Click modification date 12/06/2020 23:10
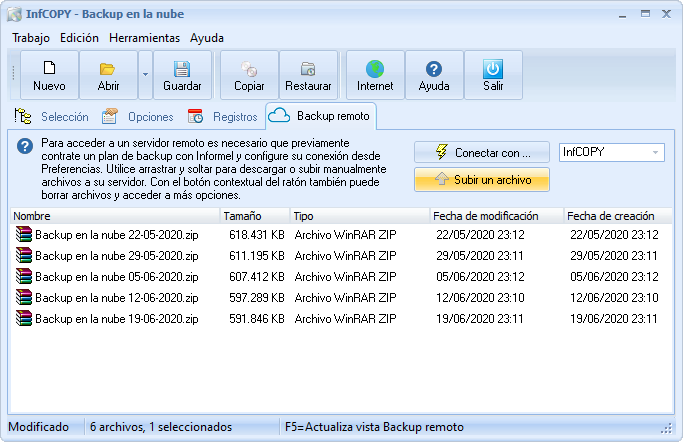 480,298
